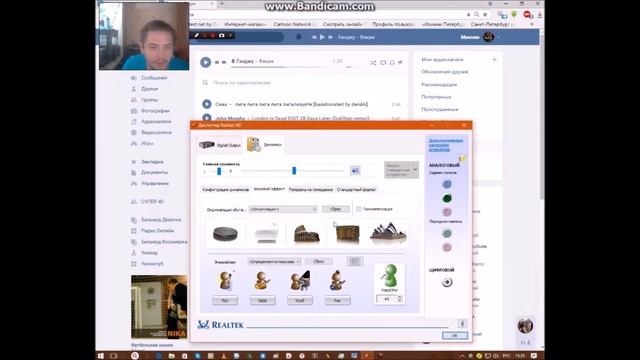Click the pink rear panel audio jack
This screenshot has height=360, width=640.
(447, 212)
